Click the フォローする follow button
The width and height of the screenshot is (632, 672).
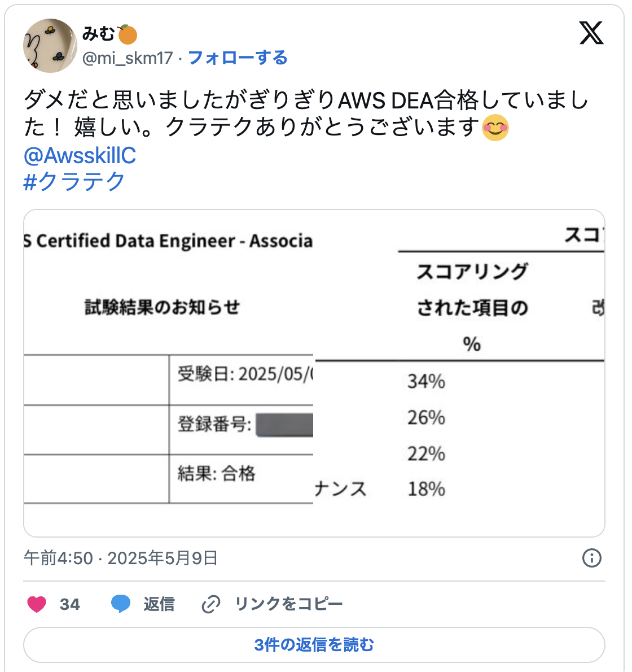(237, 57)
